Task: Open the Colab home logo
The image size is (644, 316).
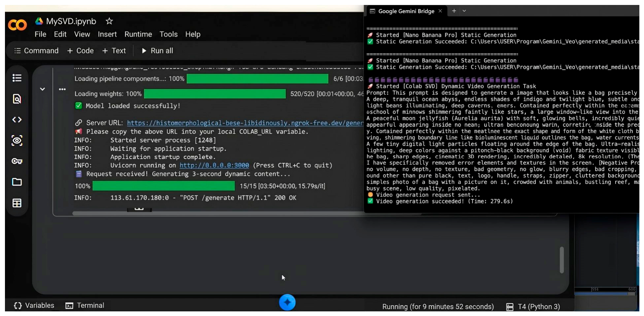Action: (x=17, y=25)
